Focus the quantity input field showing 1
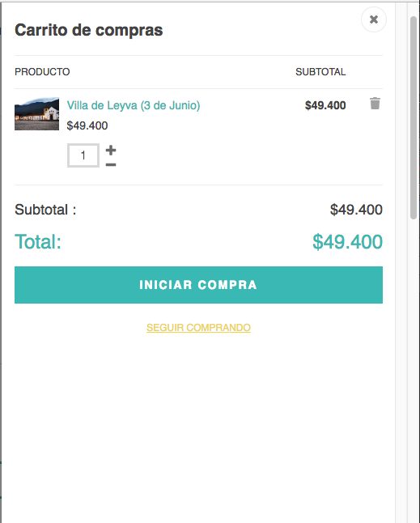The image size is (420, 523). click(83, 155)
